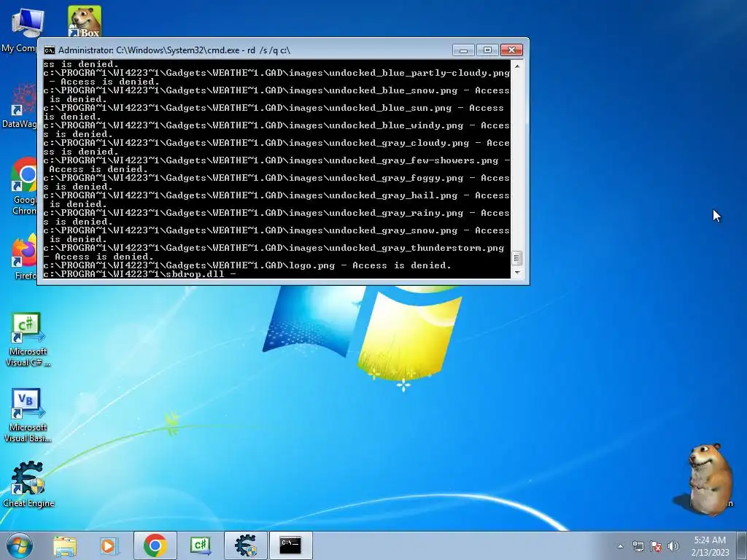
Task: Minimize the cmd.exe window
Action: [463, 50]
